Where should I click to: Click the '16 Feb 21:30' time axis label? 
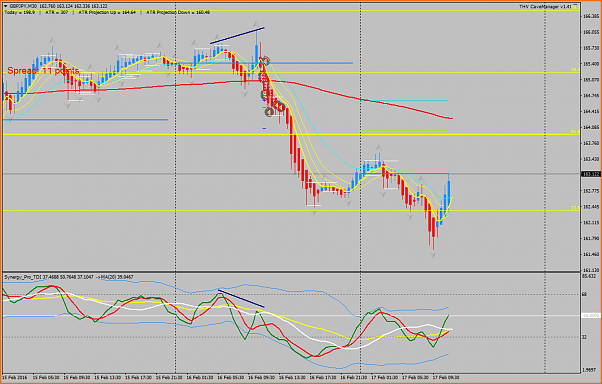click(354, 377)
